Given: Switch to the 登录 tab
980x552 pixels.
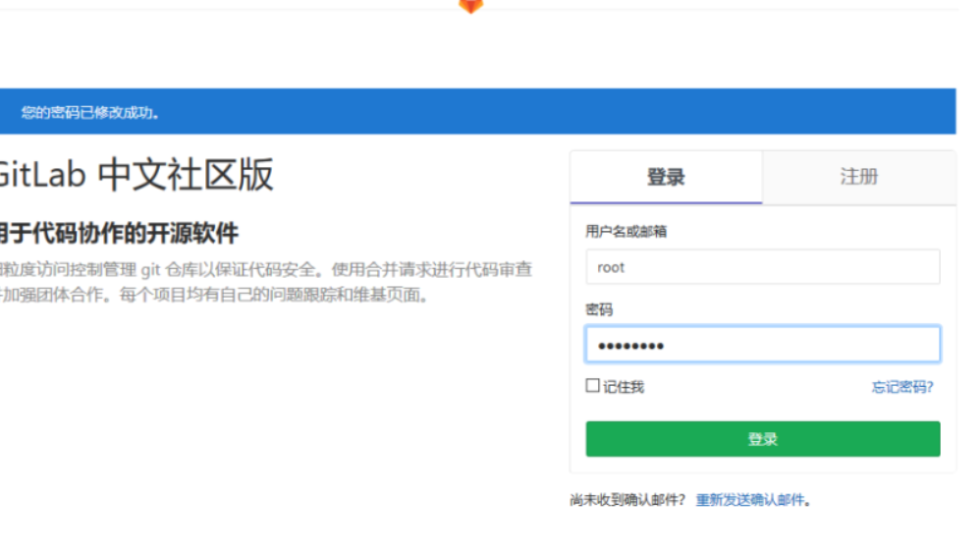Looking at the screenshot, I should point(666,177).
